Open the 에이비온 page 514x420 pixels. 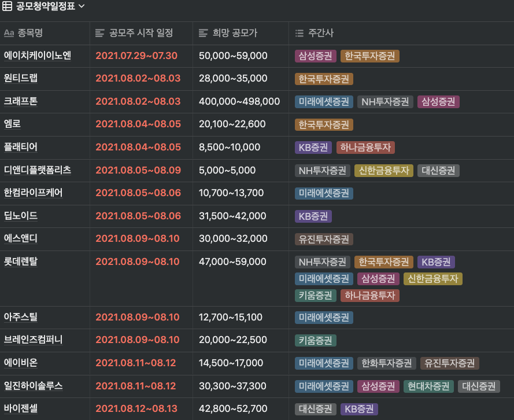pos(21,363)
